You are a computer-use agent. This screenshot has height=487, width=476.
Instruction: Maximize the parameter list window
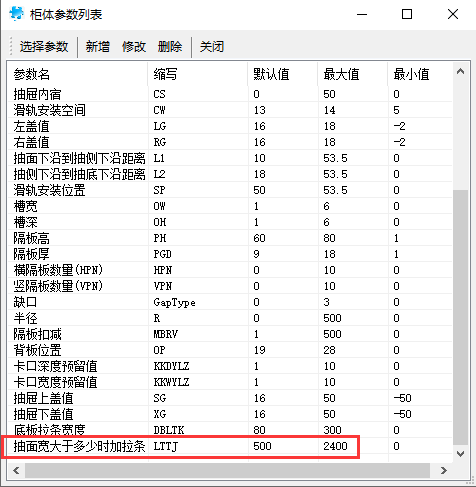[407, 14]
